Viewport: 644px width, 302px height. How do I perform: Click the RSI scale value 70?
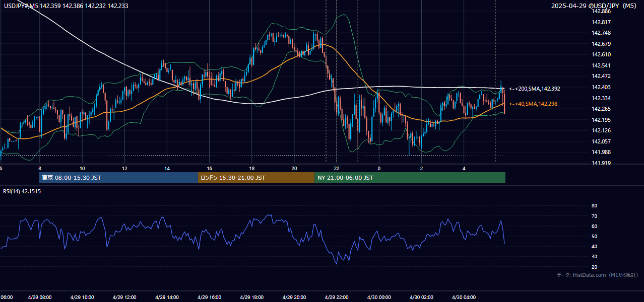point(594,216)
